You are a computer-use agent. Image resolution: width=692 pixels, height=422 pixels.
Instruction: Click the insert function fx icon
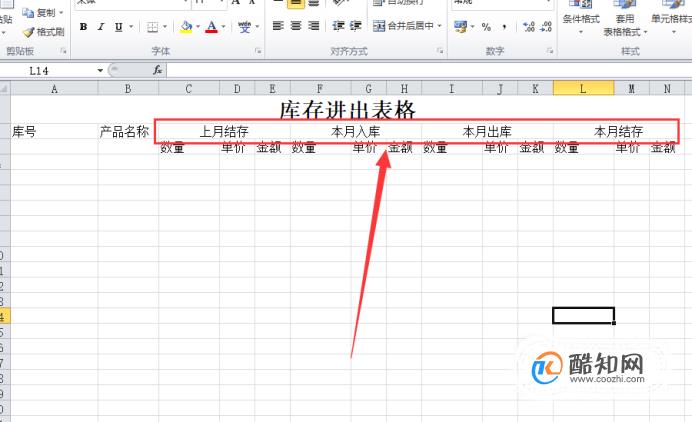tap(158, 70)
